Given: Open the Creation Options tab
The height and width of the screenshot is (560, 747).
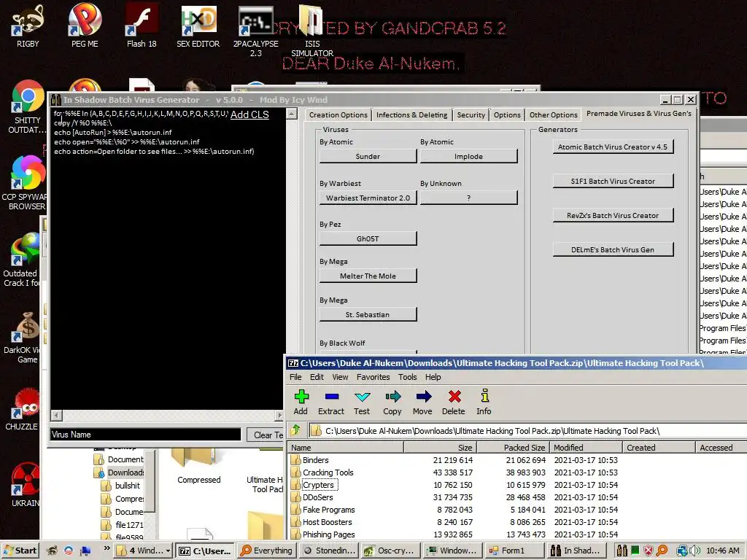Looking at the screenshot, I should click(x=338, y=114).
